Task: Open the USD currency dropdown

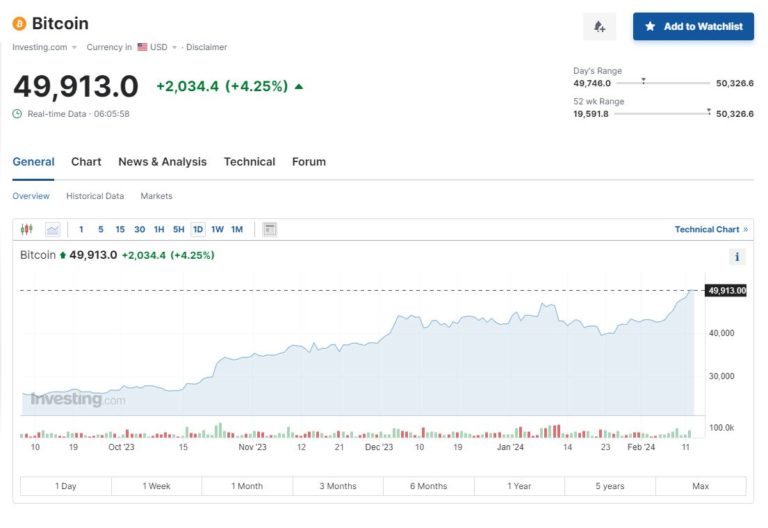Action: pyautogui.click(x=173, y=47)
